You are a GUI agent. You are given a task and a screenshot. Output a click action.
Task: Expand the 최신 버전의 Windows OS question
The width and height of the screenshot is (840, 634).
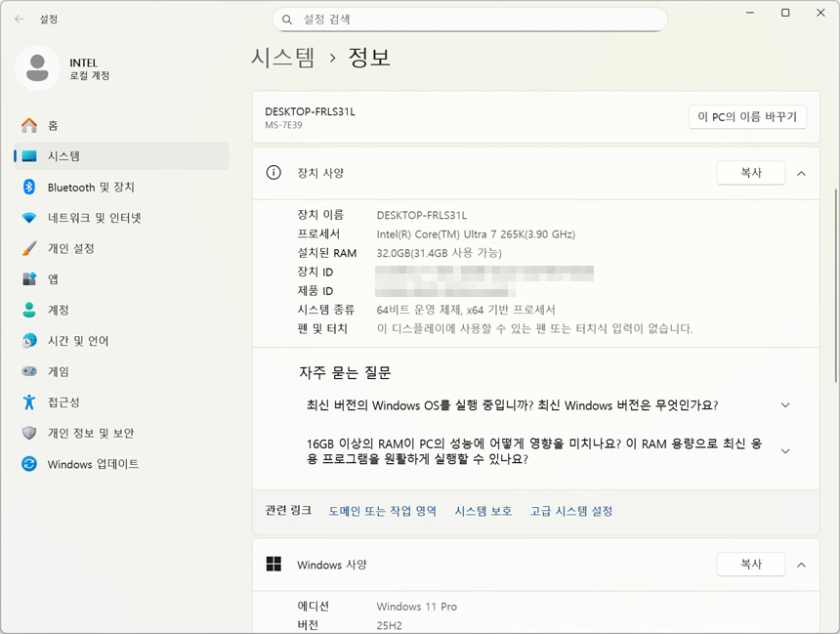[785, 405]
